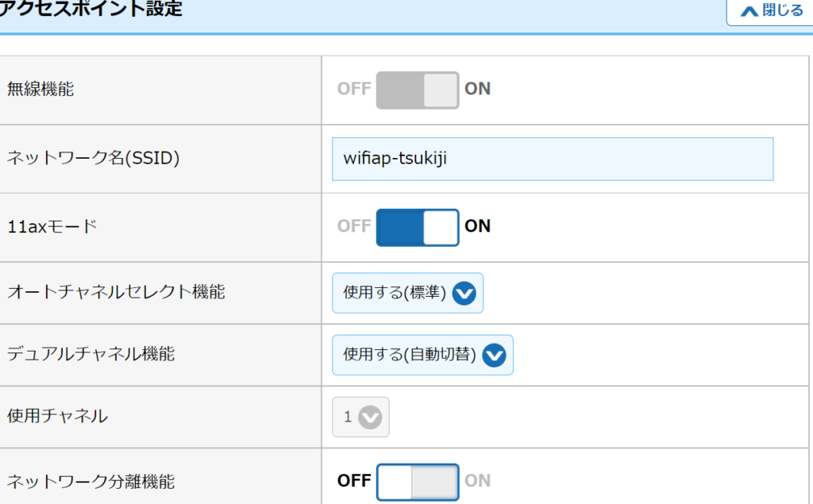
Task: Click the ON label of ネットワーク分離機能
Action: pos(478,481)
